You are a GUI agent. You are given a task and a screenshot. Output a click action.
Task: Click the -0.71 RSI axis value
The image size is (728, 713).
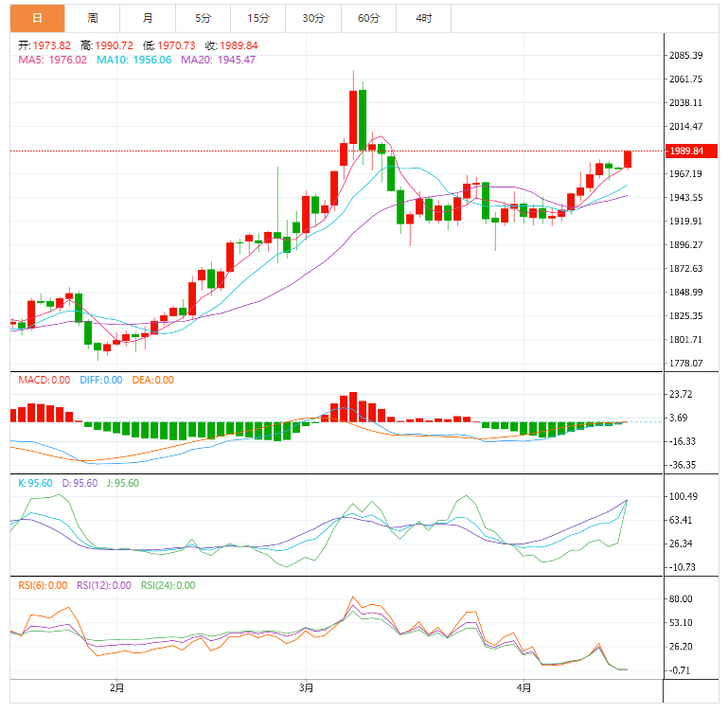[x=680, y=670]
